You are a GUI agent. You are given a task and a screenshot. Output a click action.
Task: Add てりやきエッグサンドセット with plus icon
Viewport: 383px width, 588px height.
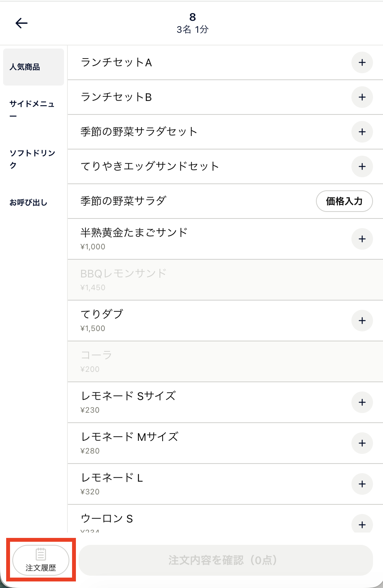pos(362,166)
